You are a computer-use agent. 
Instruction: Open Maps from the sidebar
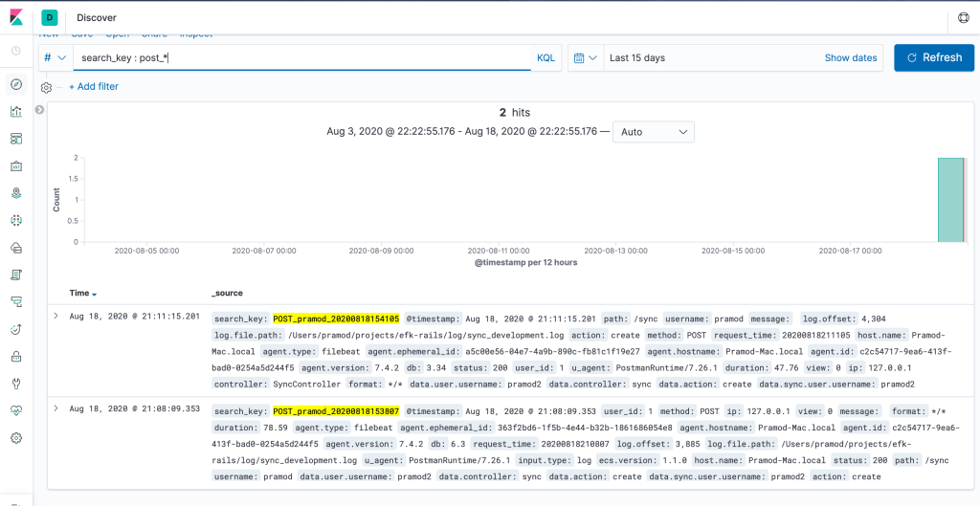(x=16, y=193)
